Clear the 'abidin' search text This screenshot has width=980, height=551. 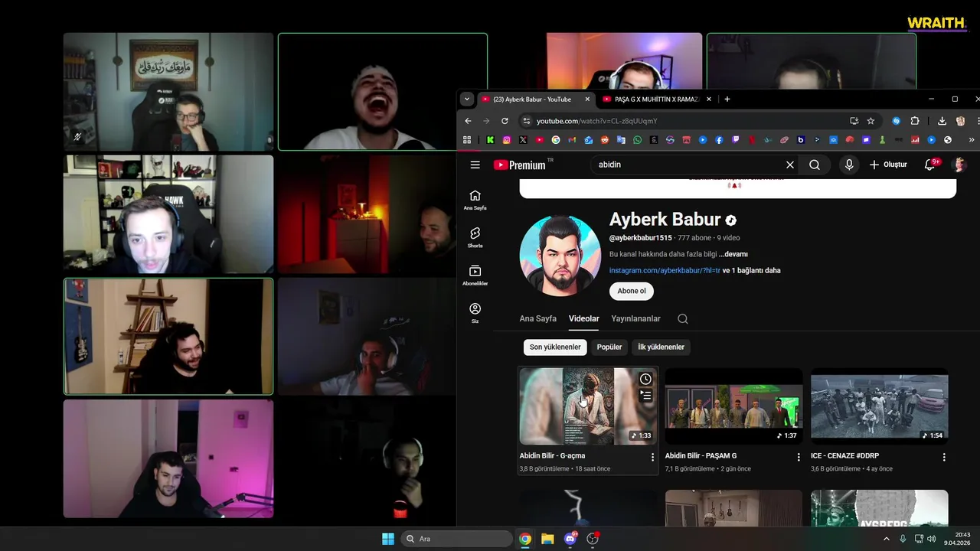(790, 165)
